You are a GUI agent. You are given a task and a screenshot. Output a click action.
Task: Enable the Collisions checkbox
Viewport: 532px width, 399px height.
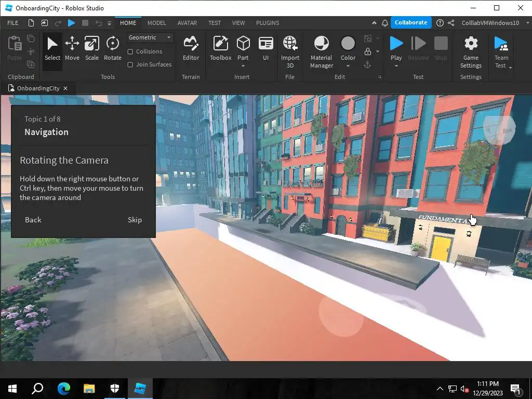click(130, 51)
